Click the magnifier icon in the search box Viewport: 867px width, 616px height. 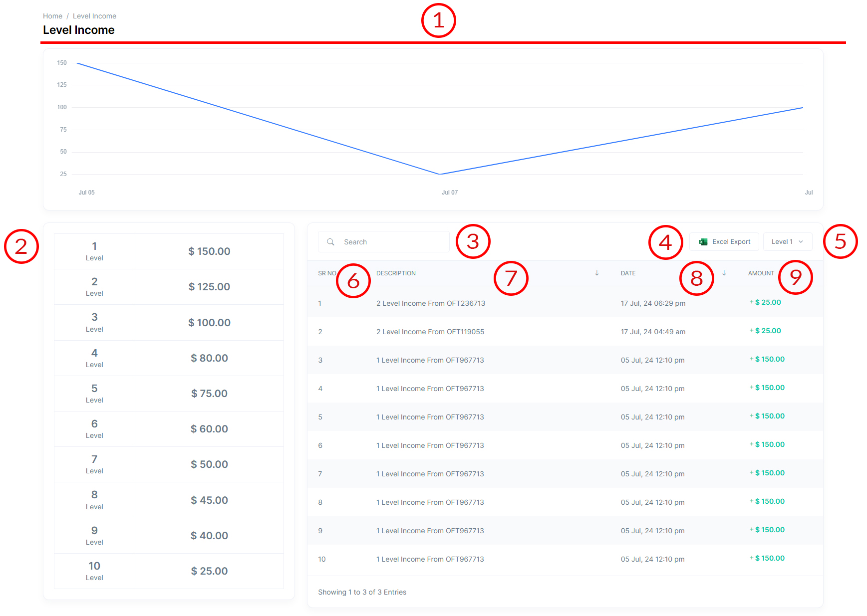[x=330, y=242]
